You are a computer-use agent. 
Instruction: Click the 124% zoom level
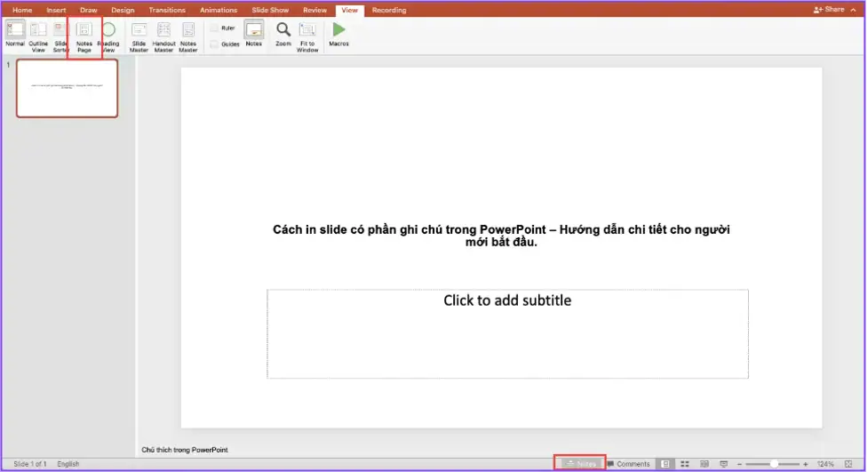(x=825, y=464)
